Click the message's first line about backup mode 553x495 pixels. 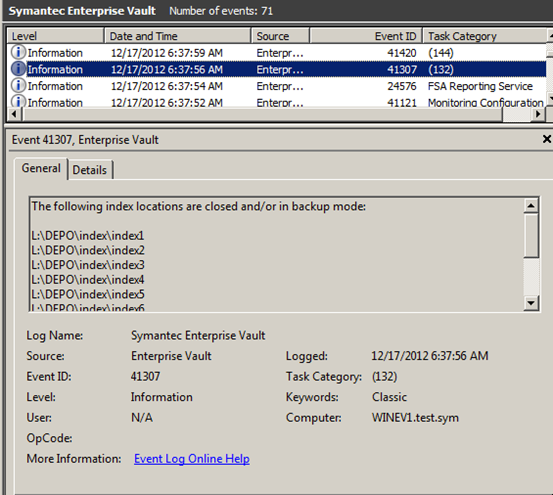pos(199,206)
